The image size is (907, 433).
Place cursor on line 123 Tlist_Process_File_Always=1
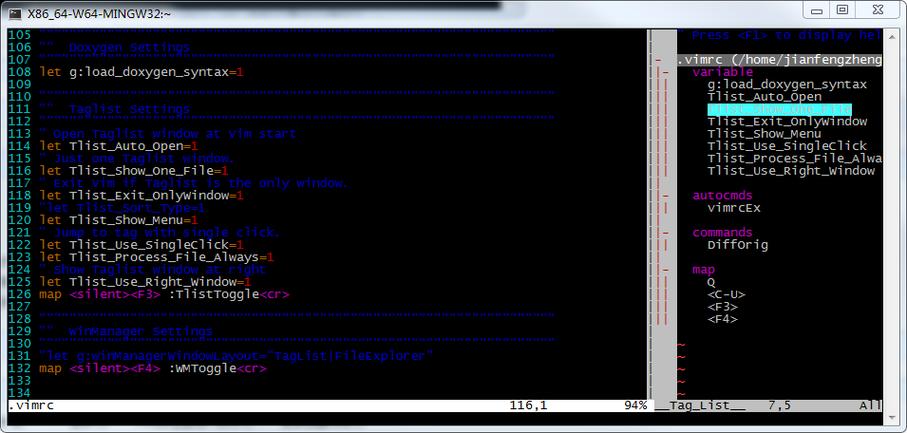click(x=157, y=257)
